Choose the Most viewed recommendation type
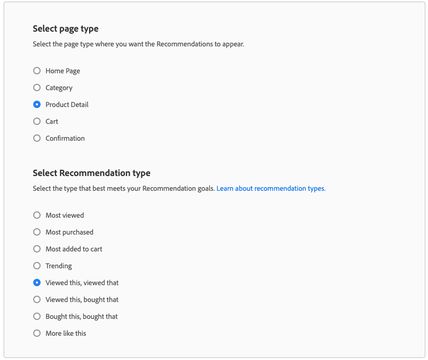The width and height of the screenshot is (428, 360). coord(37,215)
